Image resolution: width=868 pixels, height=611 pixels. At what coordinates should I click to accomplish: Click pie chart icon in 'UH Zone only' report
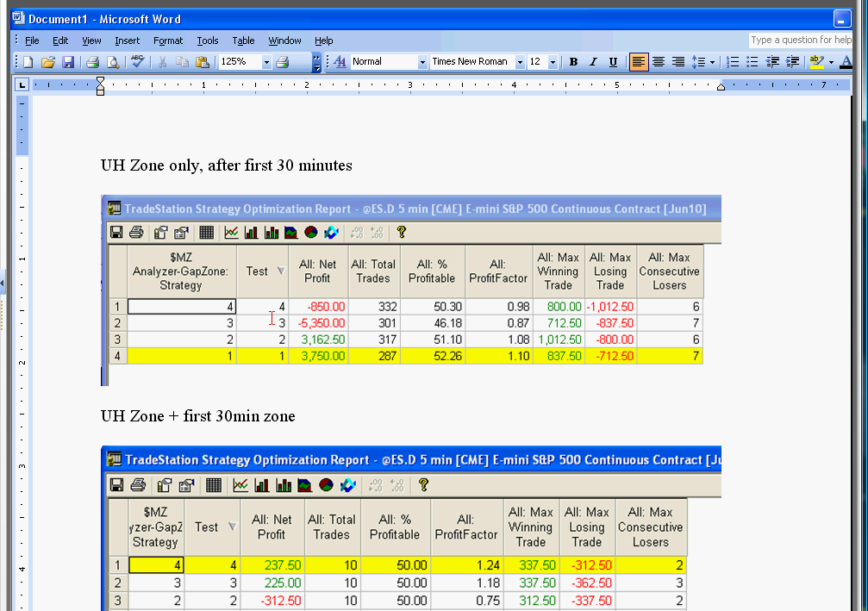tap(311, 233)
